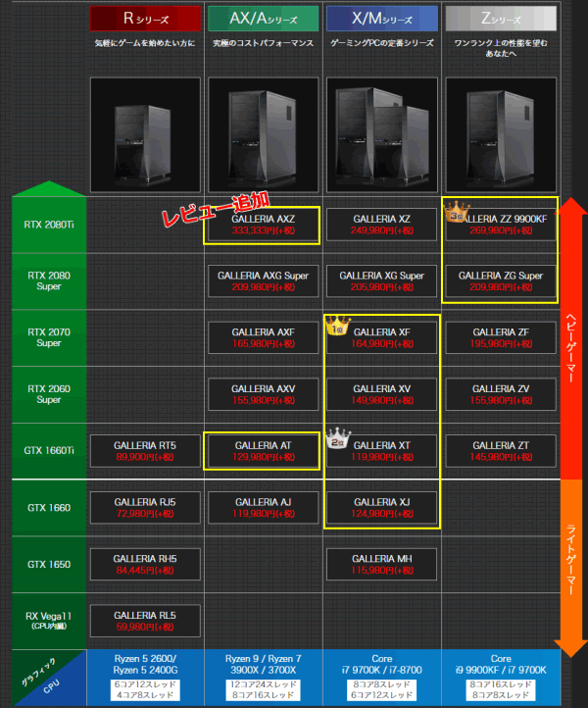Click the グラフィック/CPU corner legend
This screenshot has width=588, height=708.
pos(49,678)
